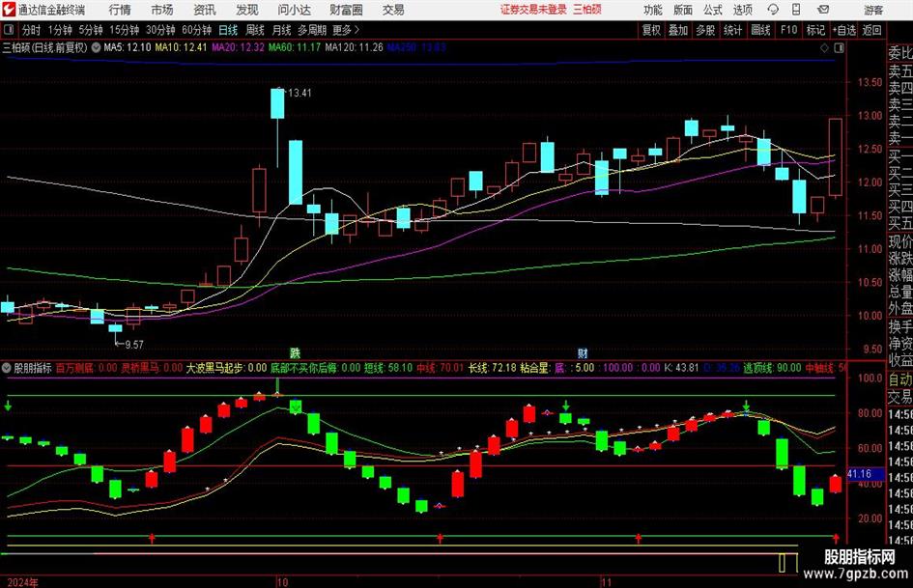Open the 公式 menu
The image size is (913, 588).
(713, 10)
